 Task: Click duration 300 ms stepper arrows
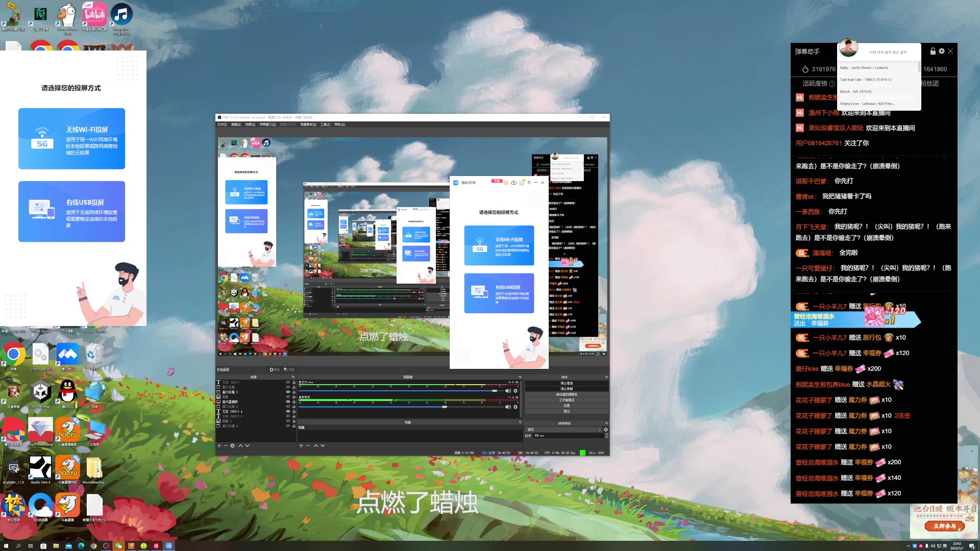click(x=606, y=436)
